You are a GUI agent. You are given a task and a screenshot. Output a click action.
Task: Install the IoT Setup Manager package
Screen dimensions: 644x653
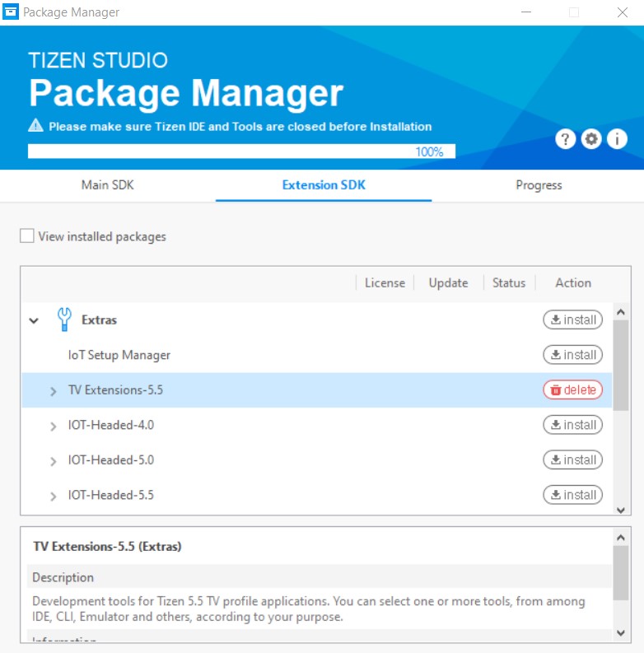(x=572, y=355)
